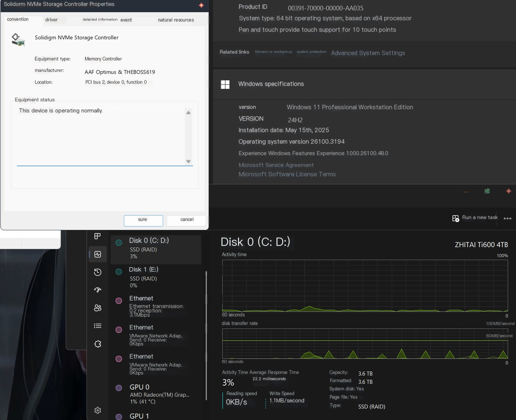Open Microsoft Service Agreement link
This screenshot has height=420, width=516.
(276, 165)
